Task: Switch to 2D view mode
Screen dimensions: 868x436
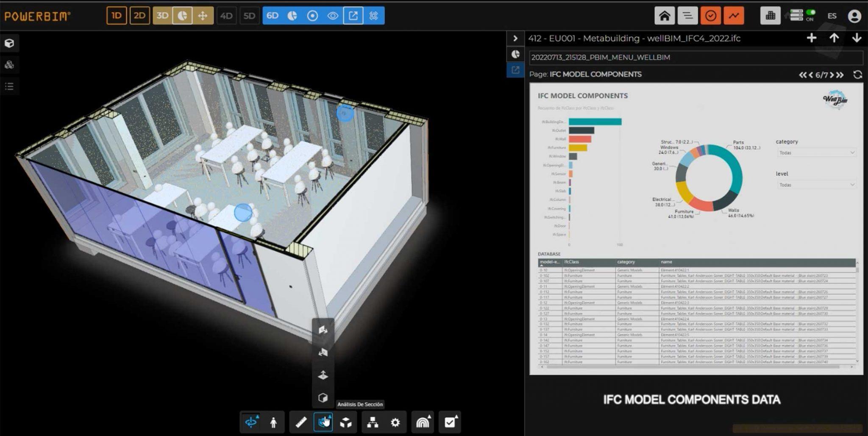Action: pyautogui.click(x=140, y=16)
